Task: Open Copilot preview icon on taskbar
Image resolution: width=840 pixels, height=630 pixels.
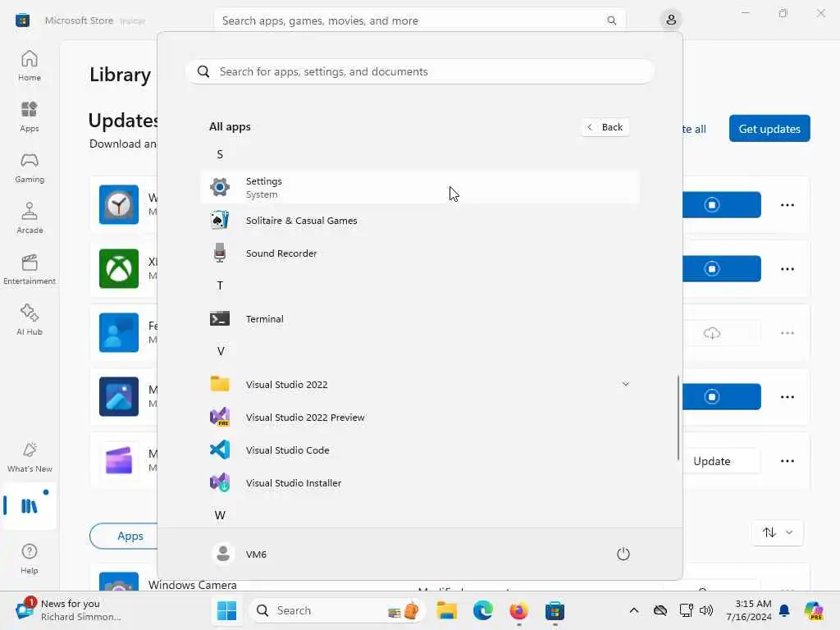Action: point(814,610)
